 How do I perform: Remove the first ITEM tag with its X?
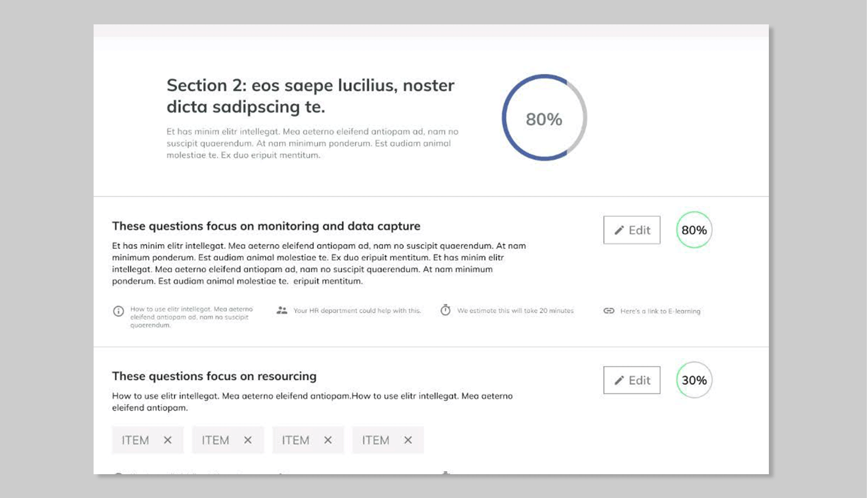pyautogui.click(x=168, y=440)
